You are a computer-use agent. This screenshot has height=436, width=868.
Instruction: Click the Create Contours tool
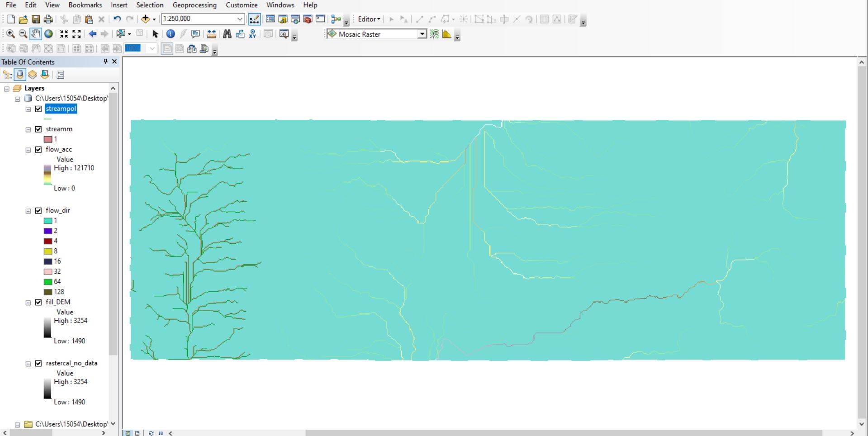[x=434, y=34]
